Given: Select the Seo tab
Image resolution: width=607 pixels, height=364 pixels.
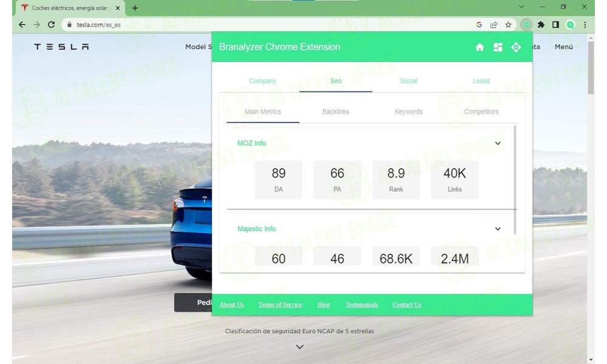Looking at the screenshot, I should [336, 81].
